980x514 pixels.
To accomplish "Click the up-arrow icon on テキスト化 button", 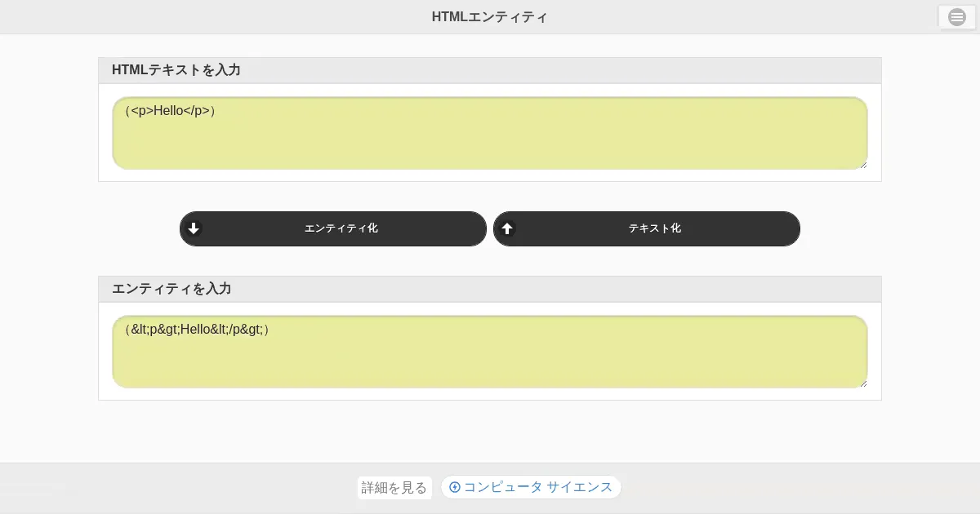I will coord(507,228).
